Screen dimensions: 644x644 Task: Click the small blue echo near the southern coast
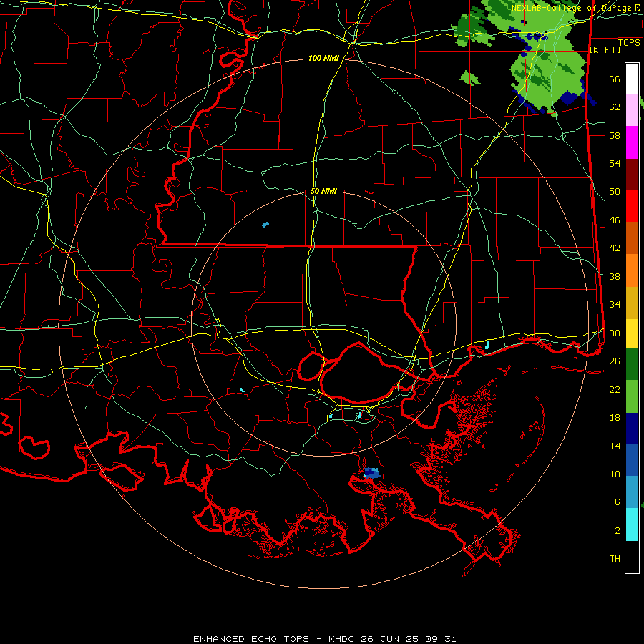pyautogui.click(x=371, y=472)
